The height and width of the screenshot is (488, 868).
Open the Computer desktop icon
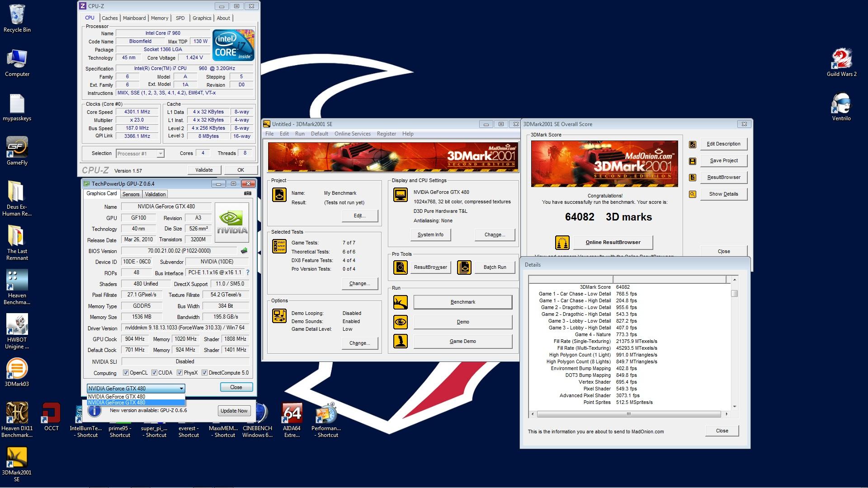pos(17,63)
